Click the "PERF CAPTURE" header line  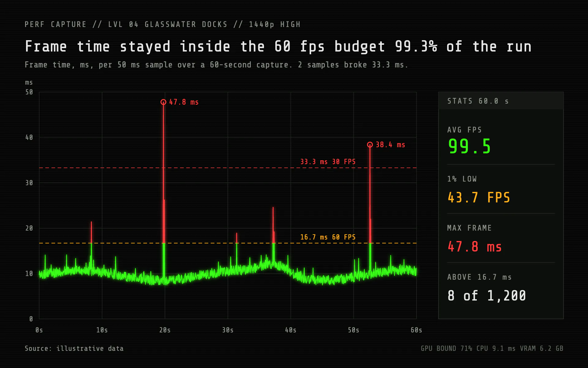(163, 24)
